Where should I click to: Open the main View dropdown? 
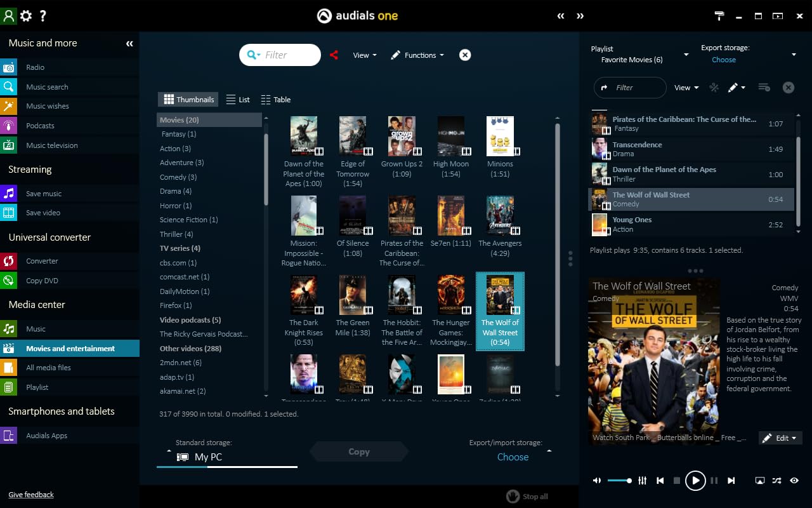[x=365, y=55]
